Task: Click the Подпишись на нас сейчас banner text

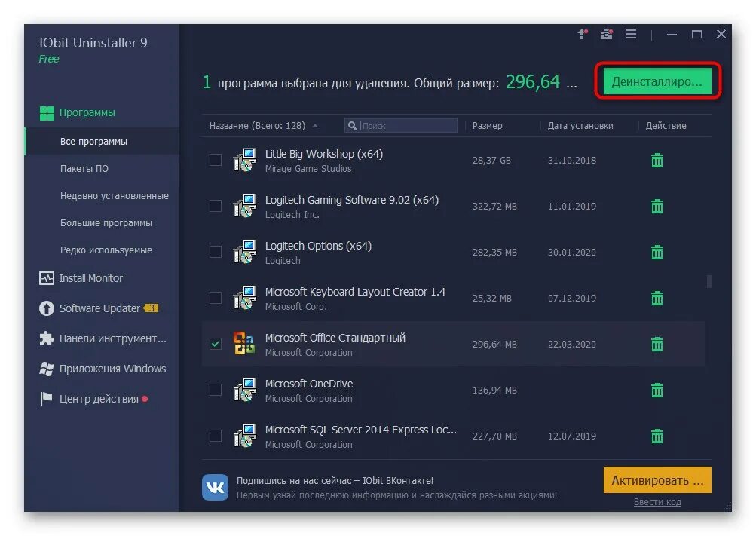Action: (335, 480)
